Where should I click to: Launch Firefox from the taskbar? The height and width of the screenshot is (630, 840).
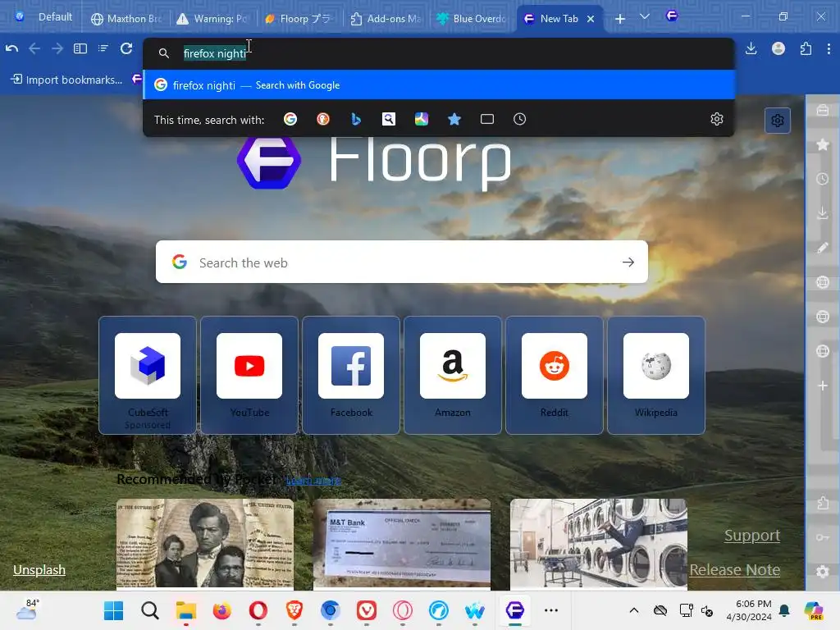pos(221,610)
